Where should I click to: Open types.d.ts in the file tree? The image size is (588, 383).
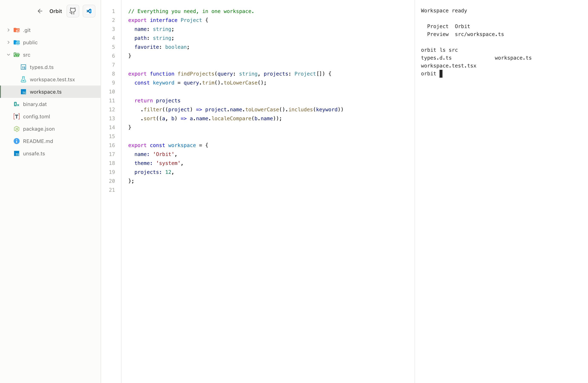(x=50, y=67)
